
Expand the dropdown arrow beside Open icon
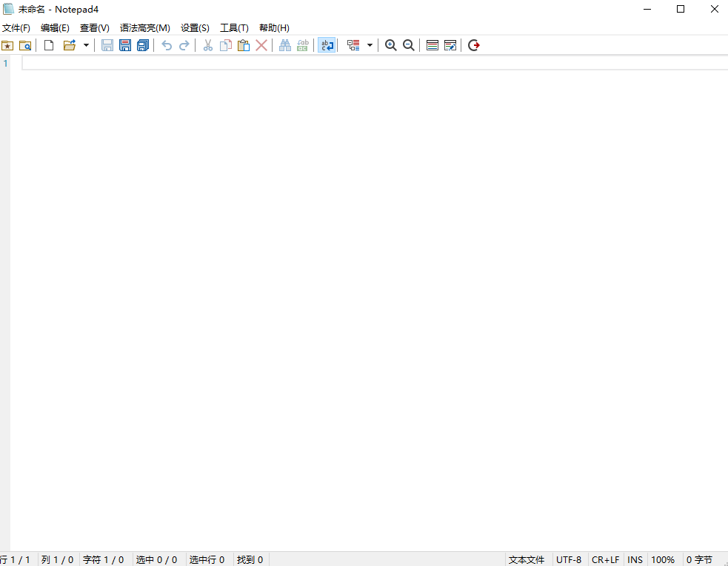pyautogui.click(x=86, y=45)
